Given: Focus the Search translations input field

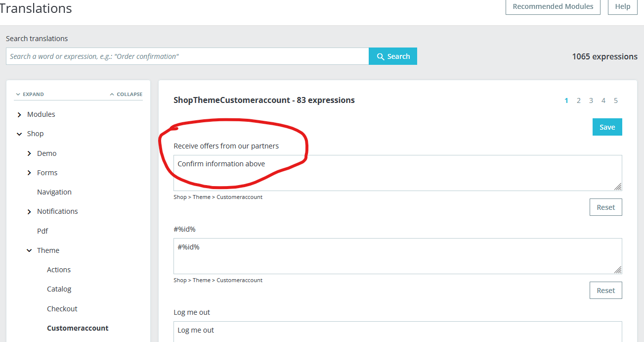Looking at the screenshot, I should pyautogui.click(x=187, y=56).
